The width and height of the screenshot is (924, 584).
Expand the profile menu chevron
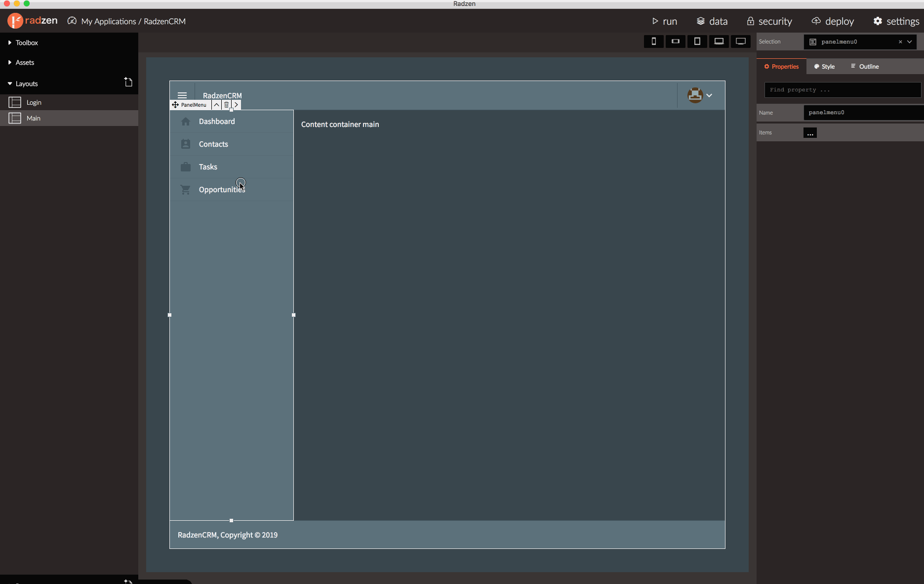[709, 95]
